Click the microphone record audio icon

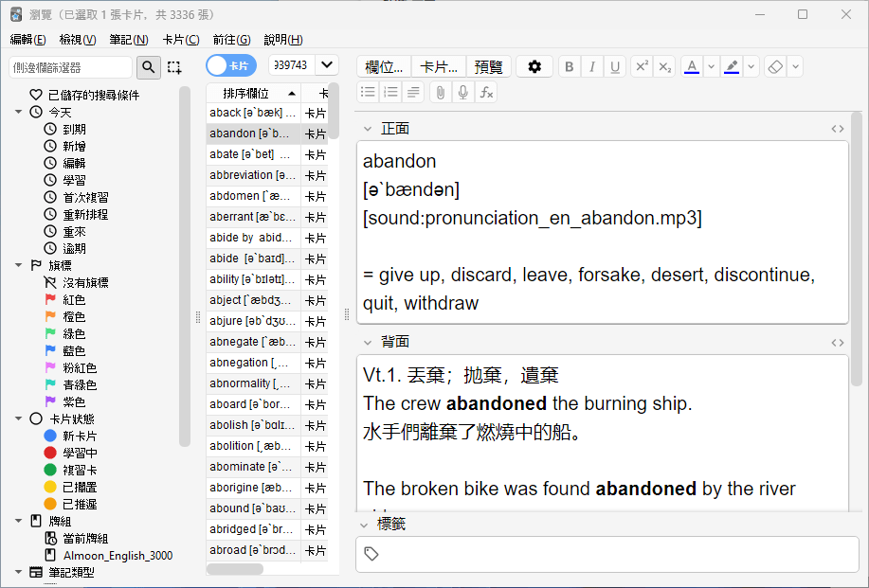click(x=462, y=92)
